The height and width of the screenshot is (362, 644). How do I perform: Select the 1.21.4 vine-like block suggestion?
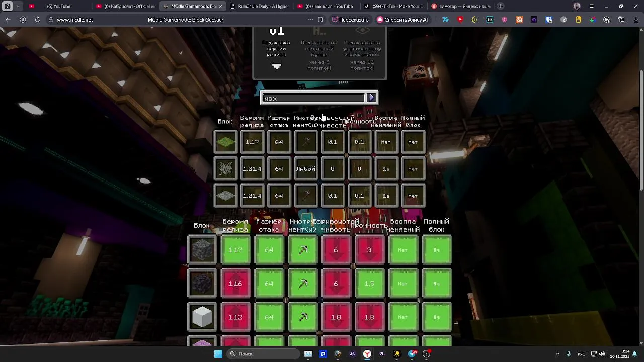225,169
